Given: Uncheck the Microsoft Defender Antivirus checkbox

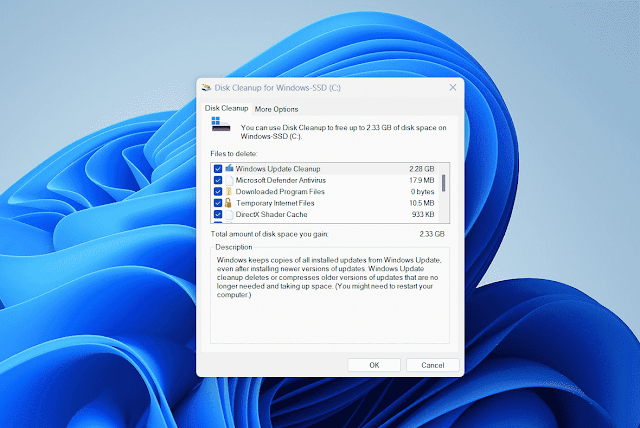Looking at the screenshot, I should [218, 180].
